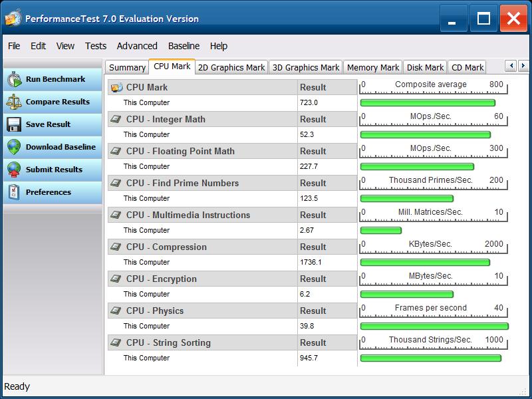532x399 pixels.
Task: Select the Encryption value 6.2
Action: point(305,294)
